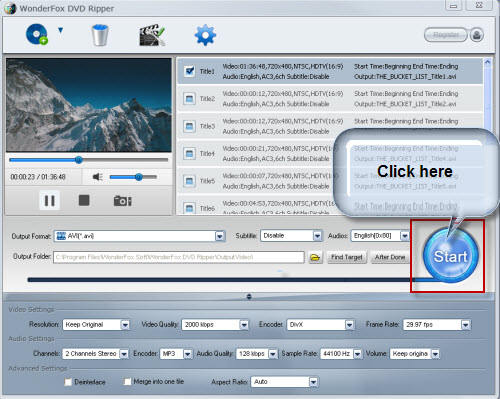Close the WonderFox DVD Ripper window
The height and width of the screenshot is (399, 500).
pos(479,6)
